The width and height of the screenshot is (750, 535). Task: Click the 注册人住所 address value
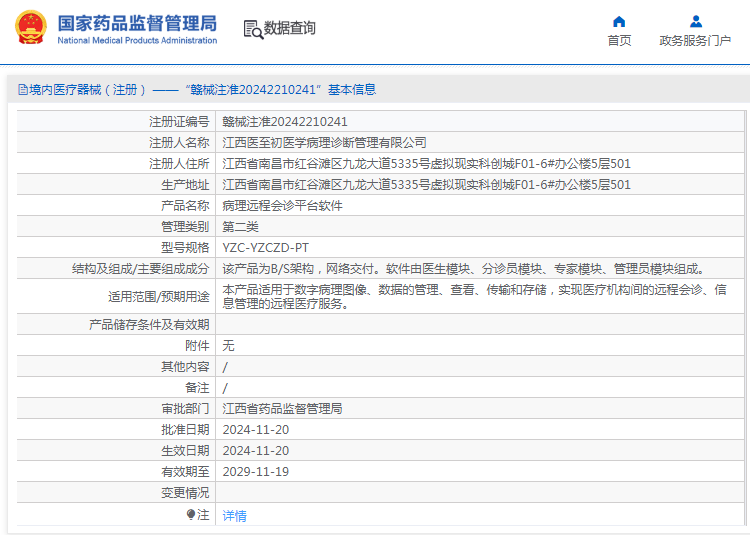click(x=426, y=164)
